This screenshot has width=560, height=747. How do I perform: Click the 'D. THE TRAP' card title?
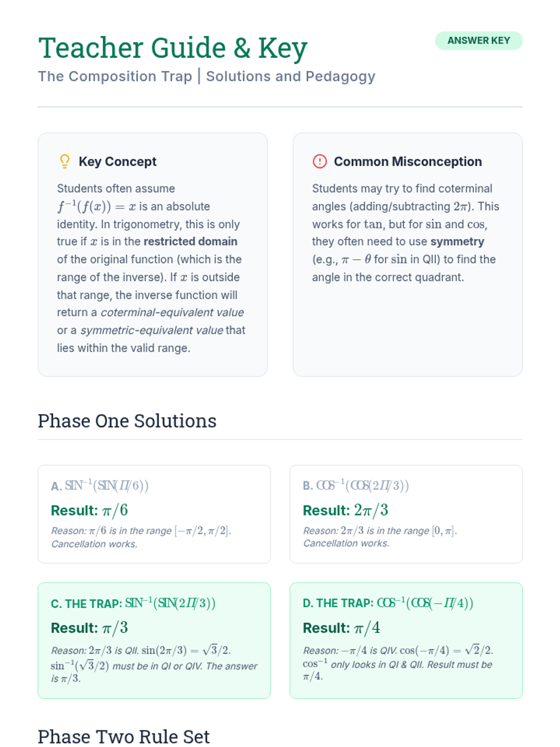coord(388,603)
